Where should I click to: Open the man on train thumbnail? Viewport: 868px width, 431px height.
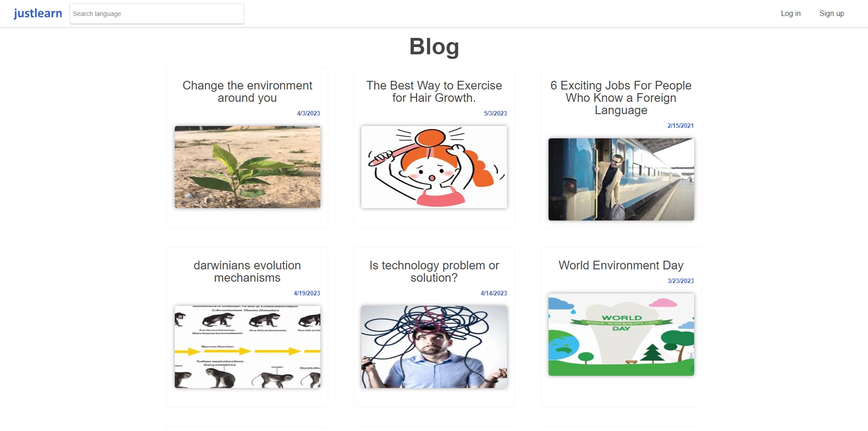pyautogui.click(x=621, y=179)
